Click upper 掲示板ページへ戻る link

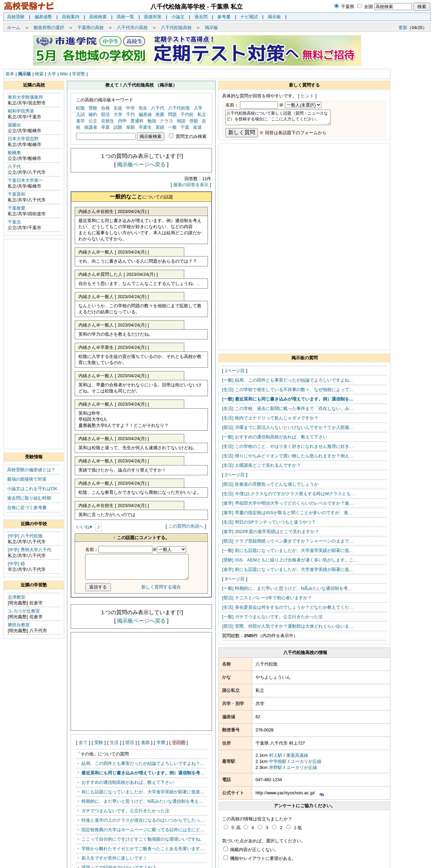pyautogui.click(x=141, y=165)
